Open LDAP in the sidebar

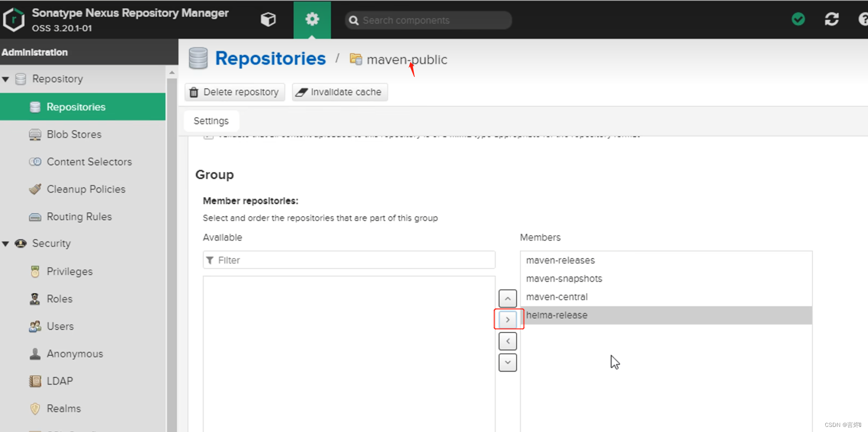60,381
